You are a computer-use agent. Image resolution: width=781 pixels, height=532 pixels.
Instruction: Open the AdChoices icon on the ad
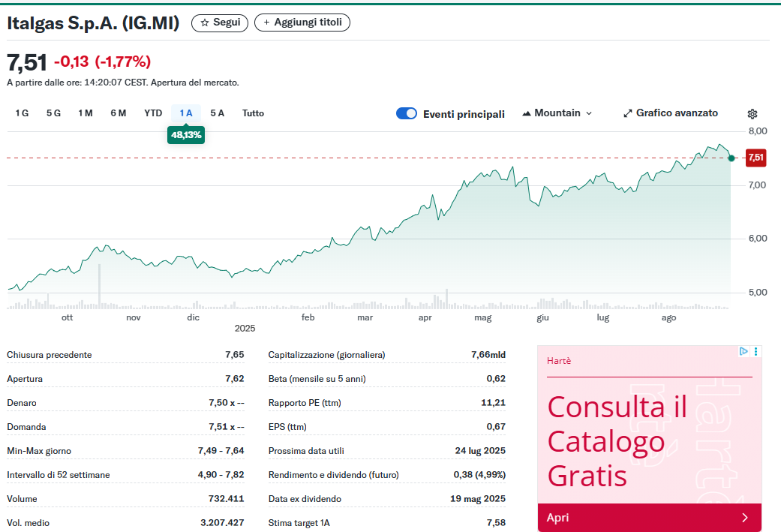coord(743,351)
